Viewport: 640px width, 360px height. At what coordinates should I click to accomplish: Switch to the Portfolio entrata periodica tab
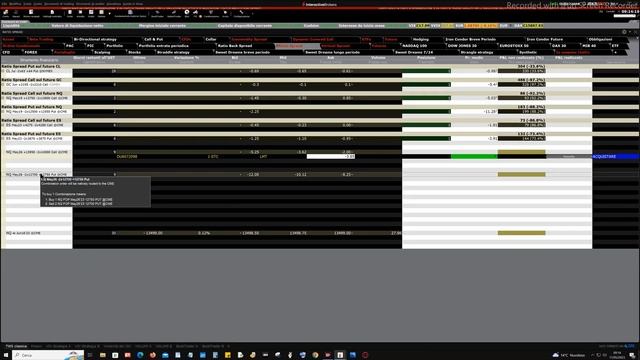coord(163,46)
